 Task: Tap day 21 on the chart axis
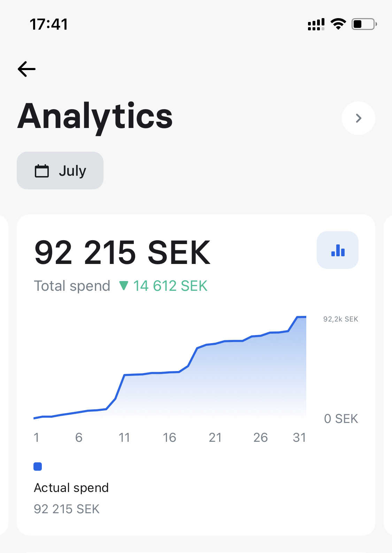215,437
